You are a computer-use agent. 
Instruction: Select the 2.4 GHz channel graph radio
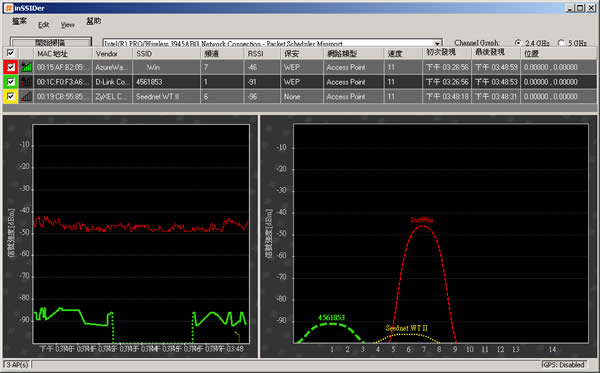click(518, 43)
